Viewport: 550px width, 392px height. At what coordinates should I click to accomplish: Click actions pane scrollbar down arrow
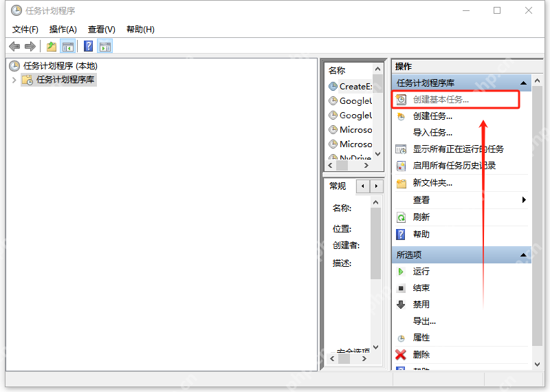click(x=537, y=364)
